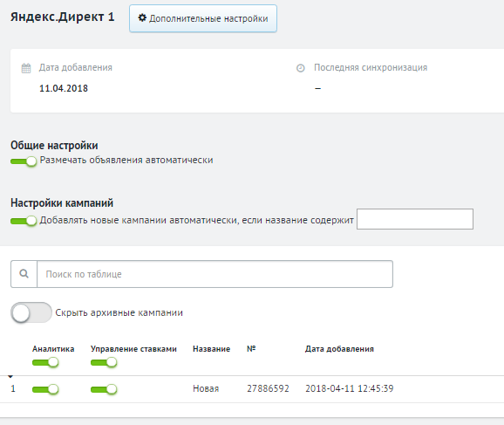The width and height of the screenshot is (504, 425).
Task: Sort table by Название column
Action: 212,349
